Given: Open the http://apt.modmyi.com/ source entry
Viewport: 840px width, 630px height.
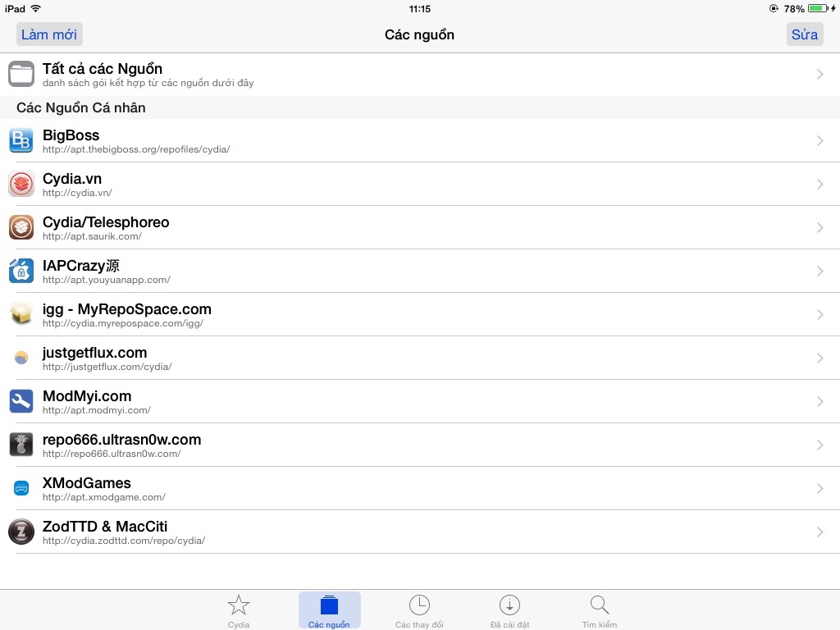Looking at the screenshot, I should [97, 410].
